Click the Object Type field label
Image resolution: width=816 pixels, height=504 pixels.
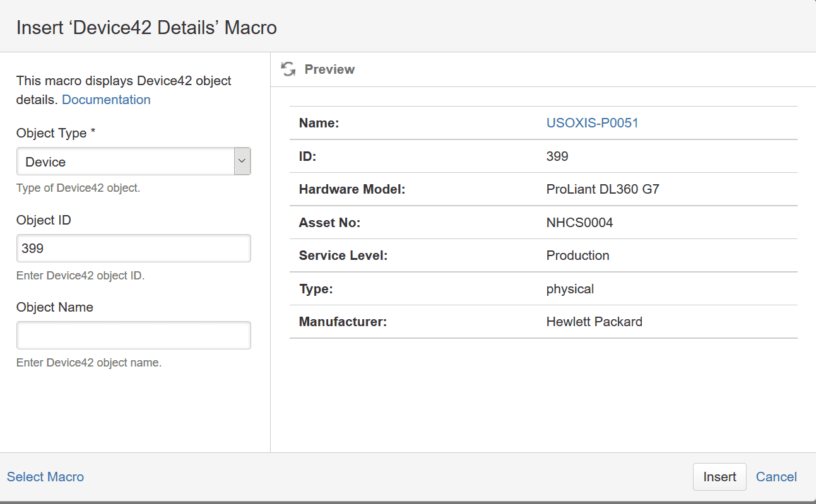56,133
